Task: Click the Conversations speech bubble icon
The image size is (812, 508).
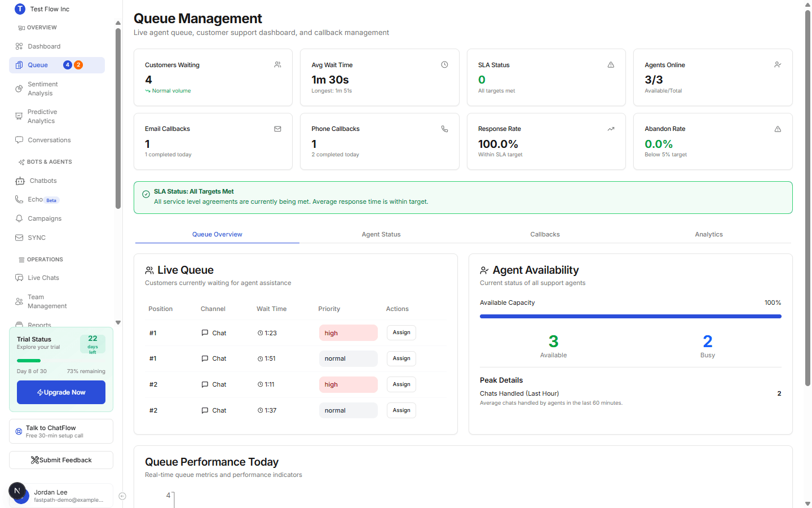Action: coord(19,140)
